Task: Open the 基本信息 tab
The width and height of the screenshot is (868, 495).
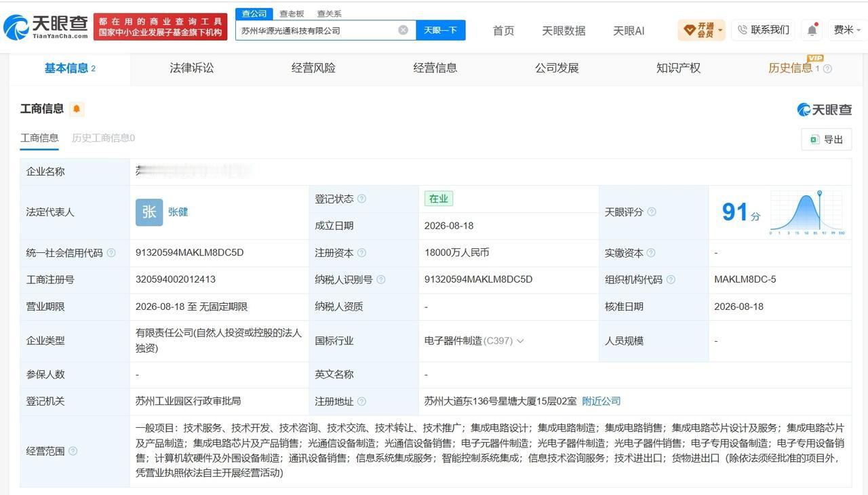Action: click(x=70, y=68)
